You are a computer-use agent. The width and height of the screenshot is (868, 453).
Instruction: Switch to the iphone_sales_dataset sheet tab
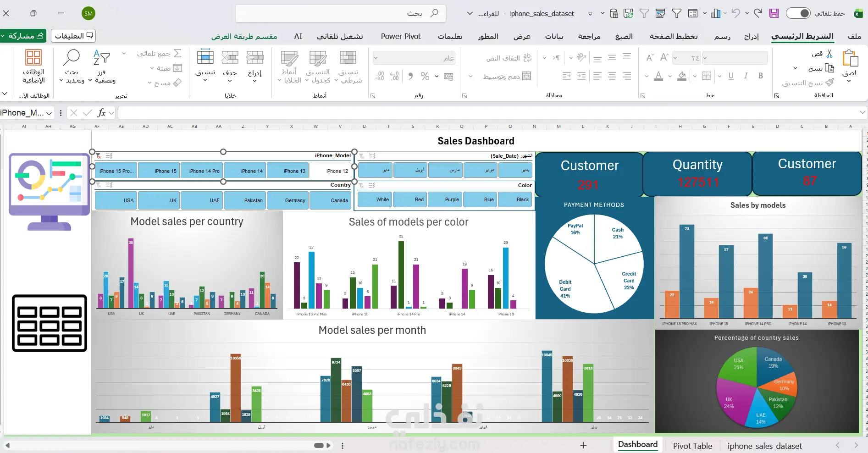[x=765, y=446]
